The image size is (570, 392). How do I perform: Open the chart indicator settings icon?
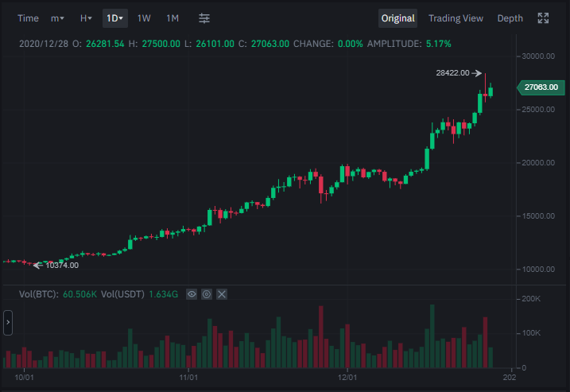point(204,18)
